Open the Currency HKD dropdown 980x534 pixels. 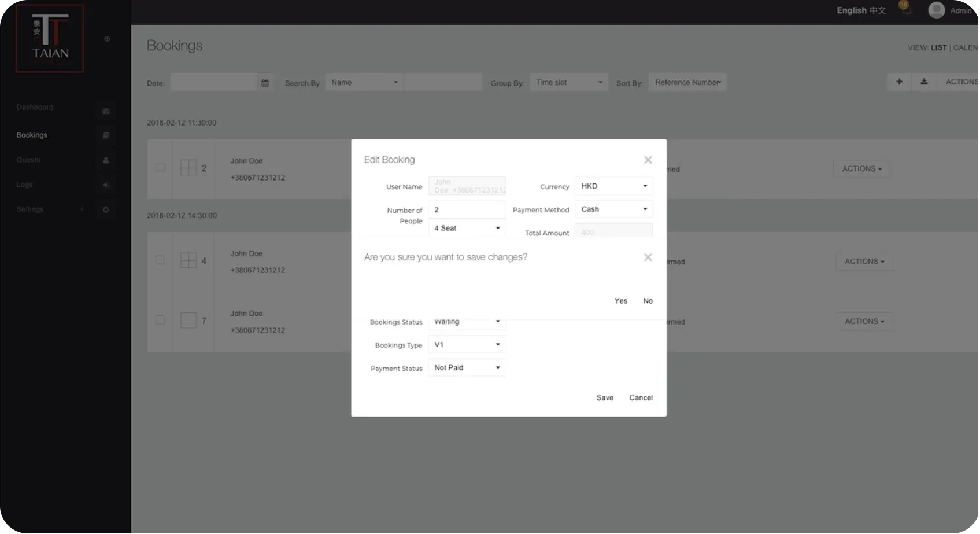point(613,186)
